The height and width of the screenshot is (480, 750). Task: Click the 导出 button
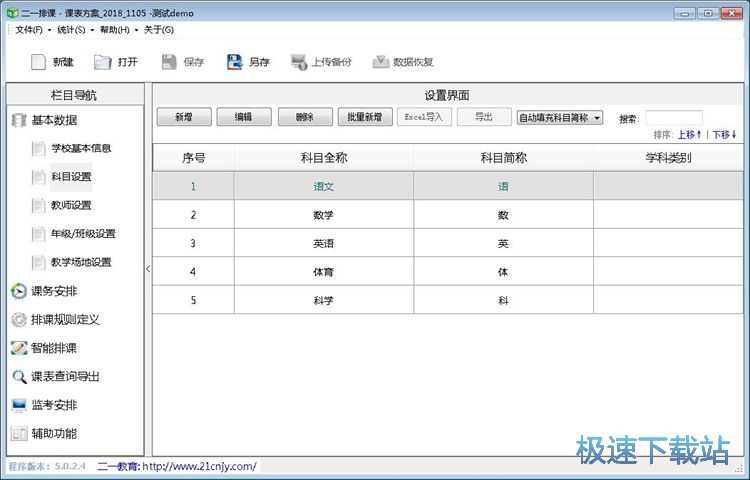[484, 117]
